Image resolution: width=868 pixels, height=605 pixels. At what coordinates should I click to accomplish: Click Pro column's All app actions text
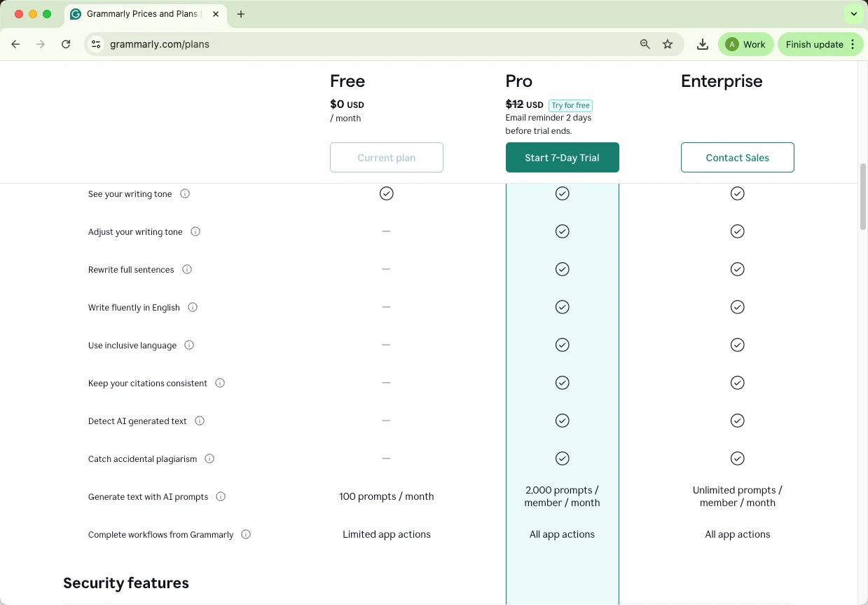[562, 534]
